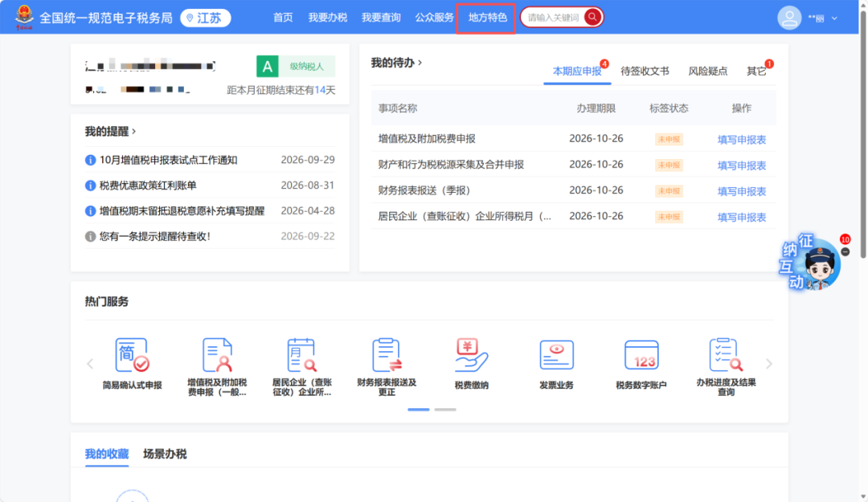868x502 pixels.
Task: Click the A级纳税人 credit rating badge
Action: pyautogui.click(x=296, y=67)
